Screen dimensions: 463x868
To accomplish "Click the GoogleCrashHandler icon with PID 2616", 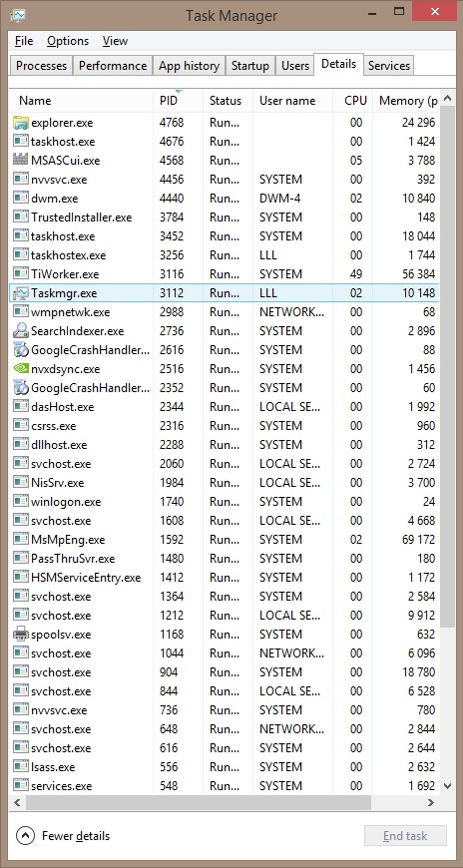I will point(21,349).
